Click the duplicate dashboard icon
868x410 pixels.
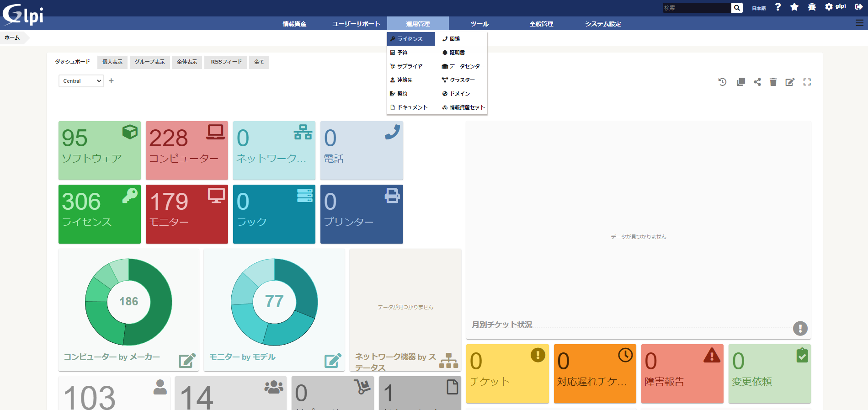[x=740, y=82]
